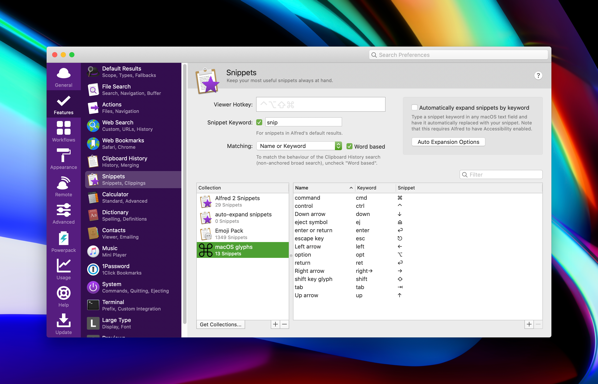Viewport: 598px width, 384px height.
Task: Click the Snippet column header
Action: tap(469, 188)
